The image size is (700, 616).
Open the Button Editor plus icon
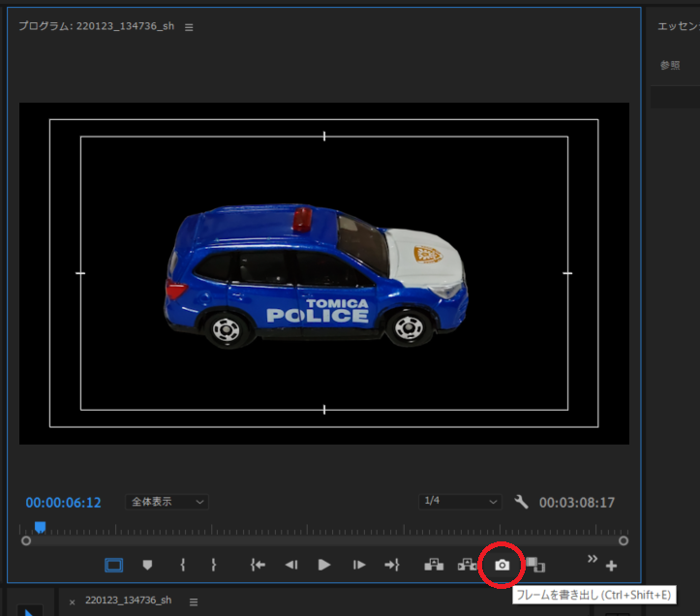[x=611, y=567]
